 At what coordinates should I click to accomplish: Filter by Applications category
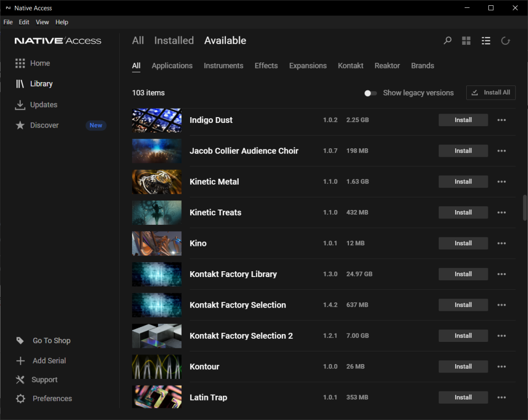(x=172, y=65)
